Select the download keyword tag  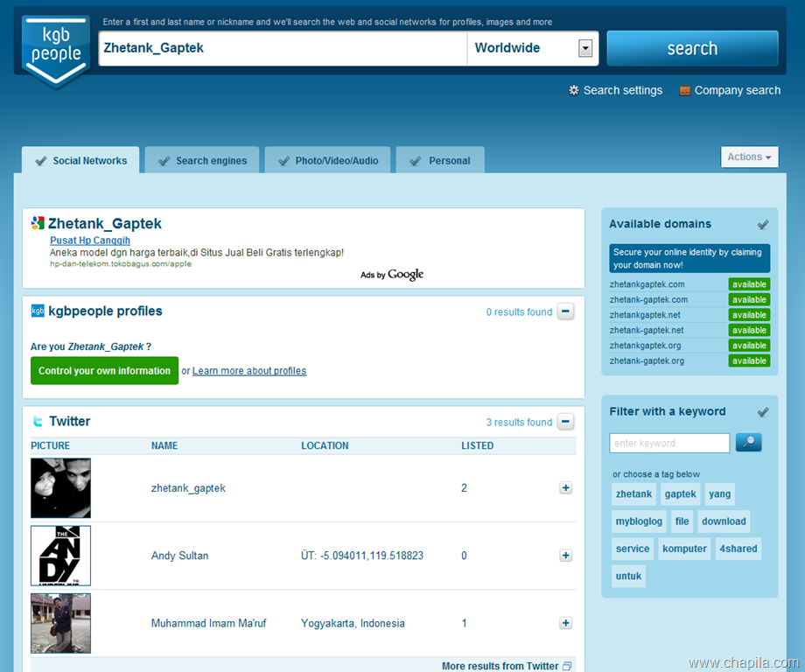pyautogui.click(x=724, y=521)
